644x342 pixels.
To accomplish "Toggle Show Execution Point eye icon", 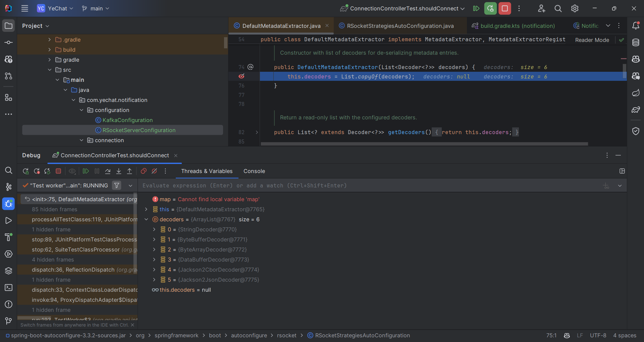I will click(72, 171).
